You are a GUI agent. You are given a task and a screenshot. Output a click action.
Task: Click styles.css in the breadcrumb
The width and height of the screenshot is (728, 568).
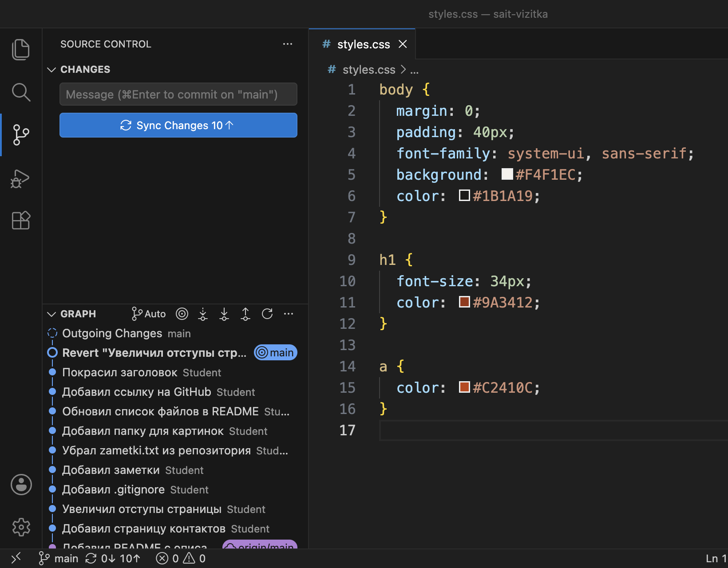369,70
